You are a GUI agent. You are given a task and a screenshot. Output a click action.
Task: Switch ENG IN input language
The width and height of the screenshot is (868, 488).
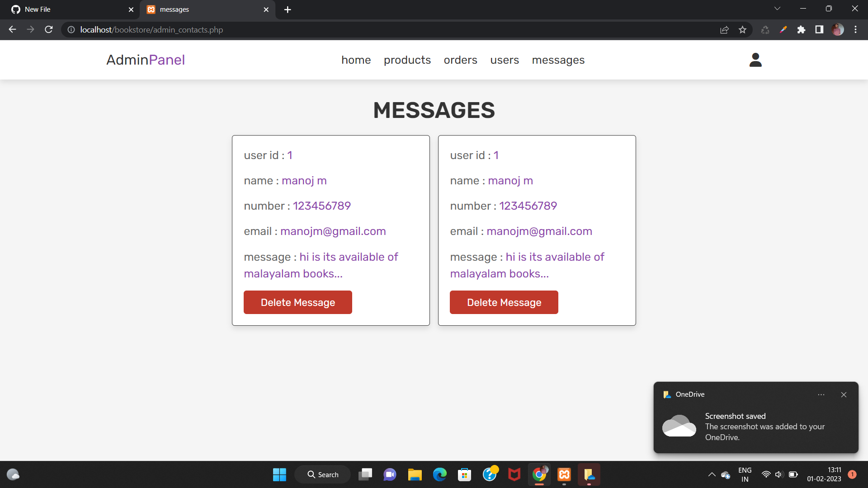pyautogui.click(x=745, y=474)
